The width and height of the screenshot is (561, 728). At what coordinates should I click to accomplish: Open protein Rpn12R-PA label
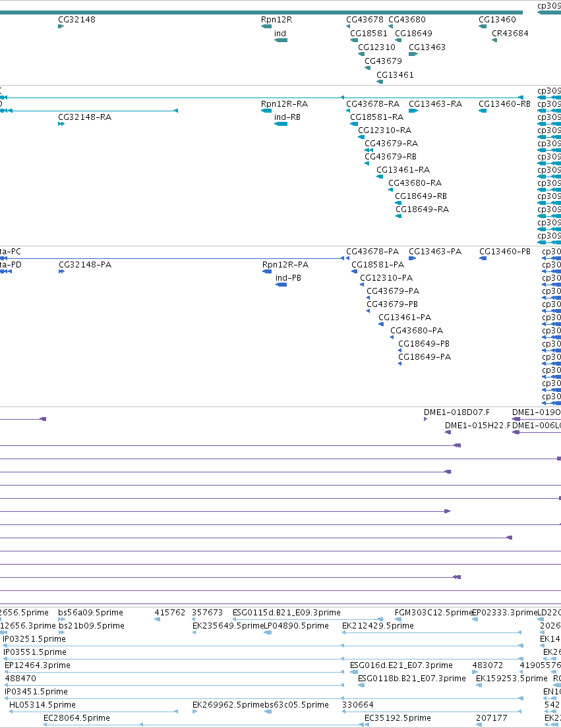285,265
